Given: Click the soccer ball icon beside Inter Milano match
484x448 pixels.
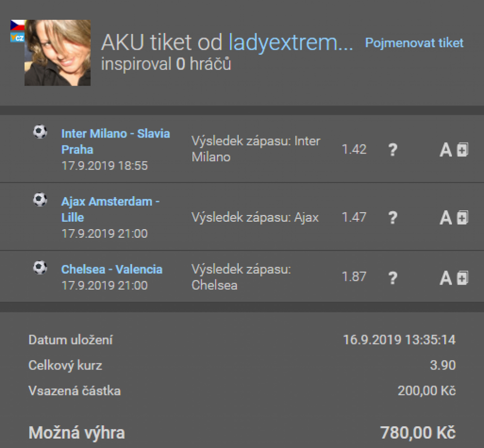Looking at the screenshot, I should (x=40, y=131).
